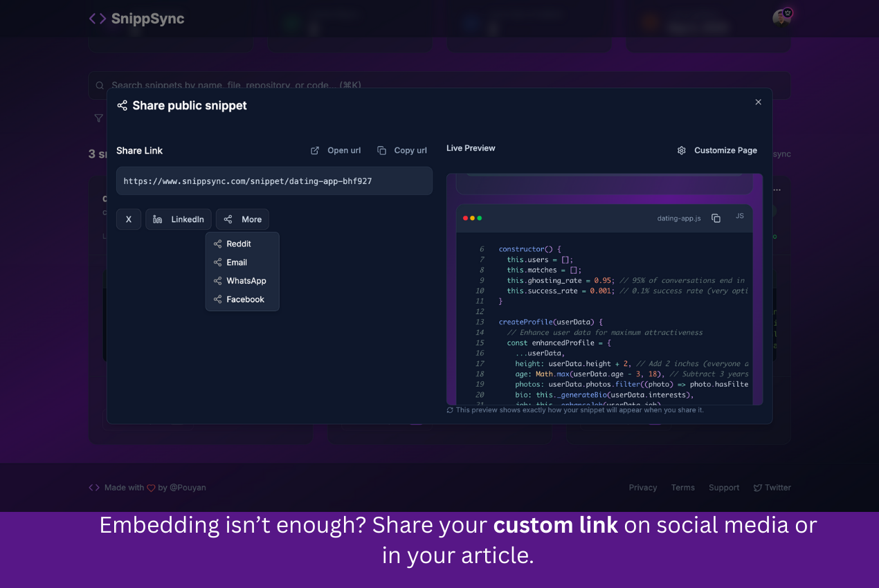Open the Twitter footer link
The width and height of the screenshot is (879, 588).
click(772, 488)
